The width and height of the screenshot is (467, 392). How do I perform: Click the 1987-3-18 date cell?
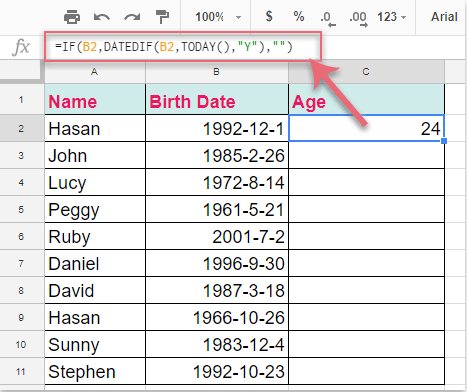[217, 290]
